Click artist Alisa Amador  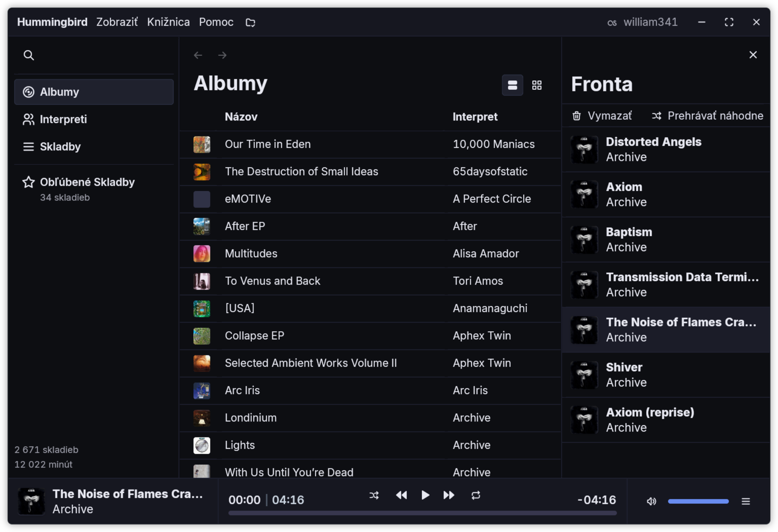(x=486, y=253)
